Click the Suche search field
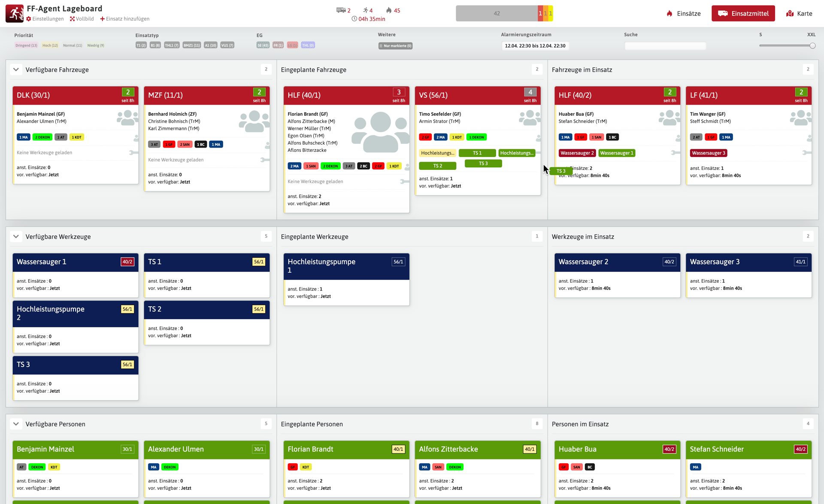Screen dimensions: 824x504 pos(665,46)
